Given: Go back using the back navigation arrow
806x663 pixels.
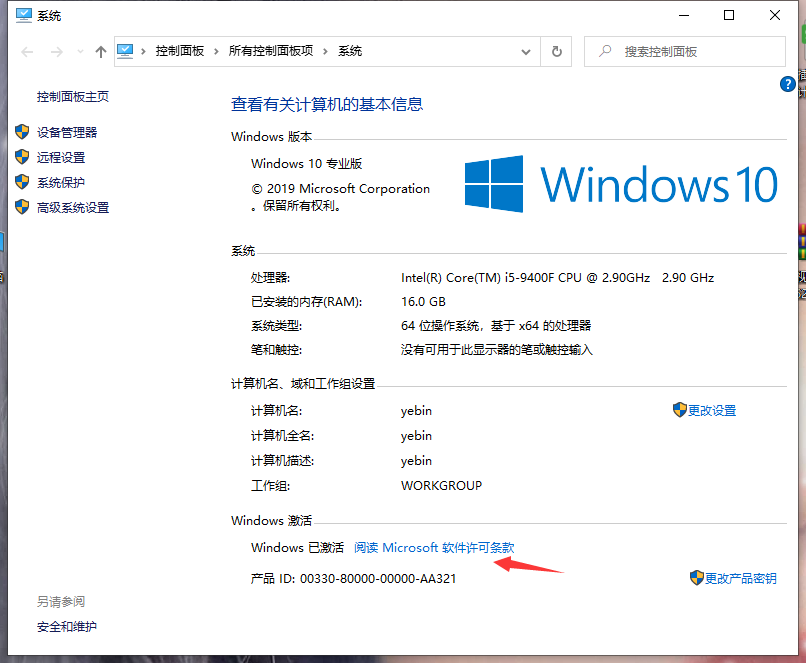Looking at the screenshot, I should point(26,51).
